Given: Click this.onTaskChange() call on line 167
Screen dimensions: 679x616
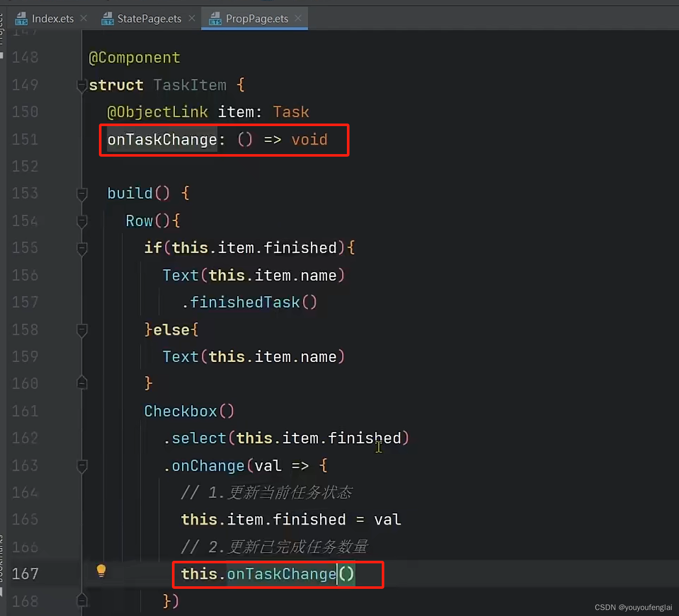Looking at the screenshot, I should pos(268,574).
